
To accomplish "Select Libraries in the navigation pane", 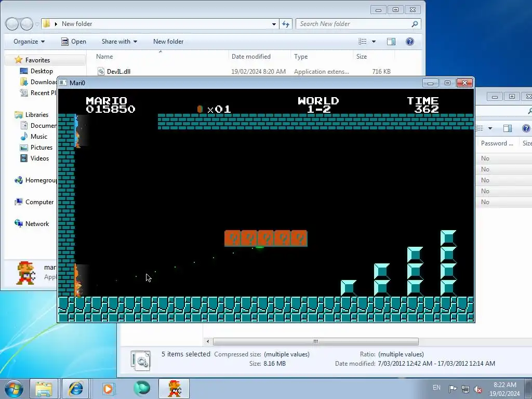I will 37,115.
